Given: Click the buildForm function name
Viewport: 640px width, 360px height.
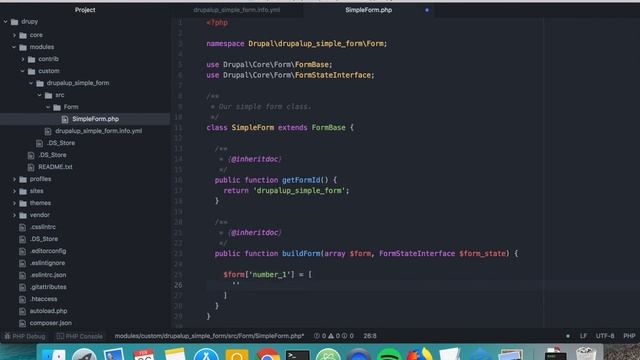Looking at the screenshot, I should tap(301, 253).
